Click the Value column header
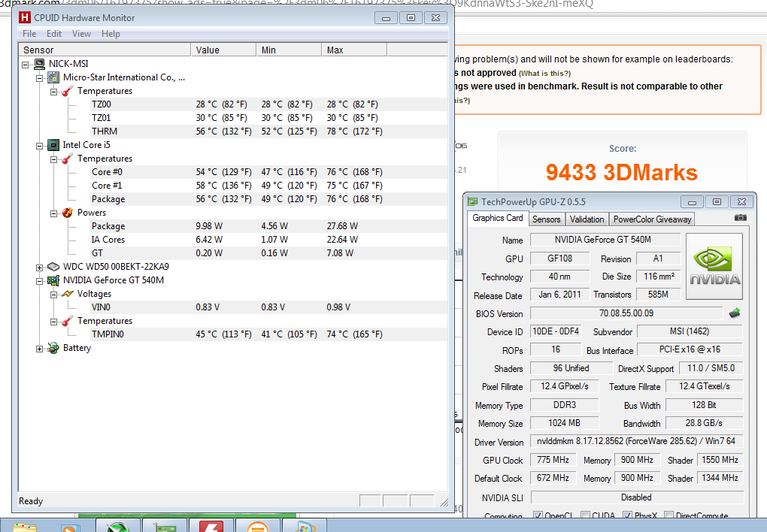767x532 pixels. tap(223, 50)
